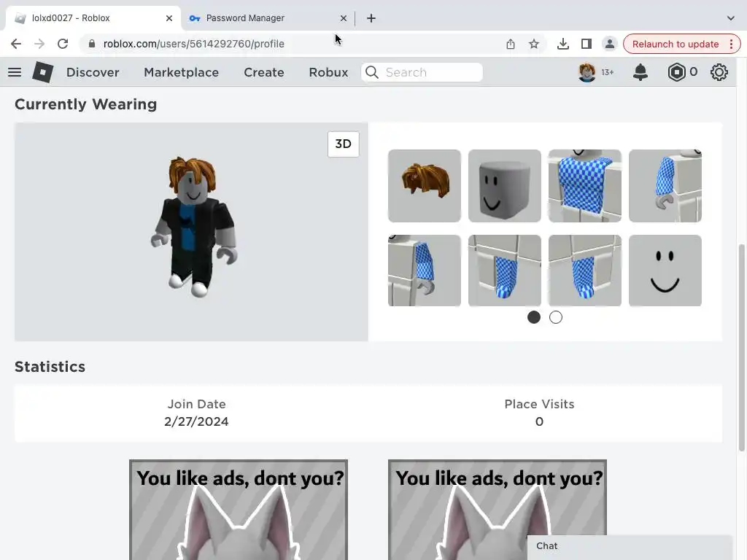This screenshot has width=747, height=560.
Task: Open the hamburger navigation menu
Action: (x=15, y=72)
